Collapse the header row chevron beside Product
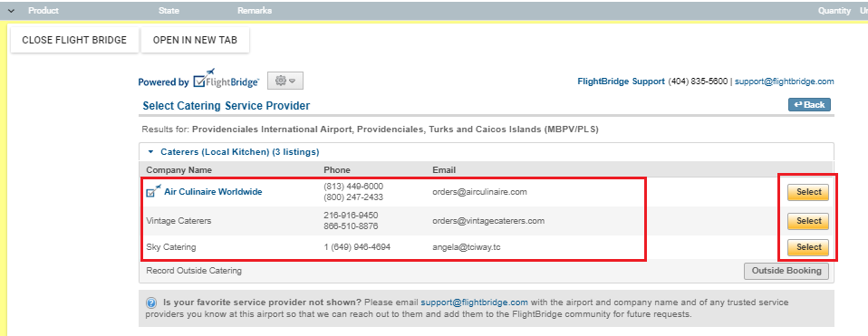 11,11
